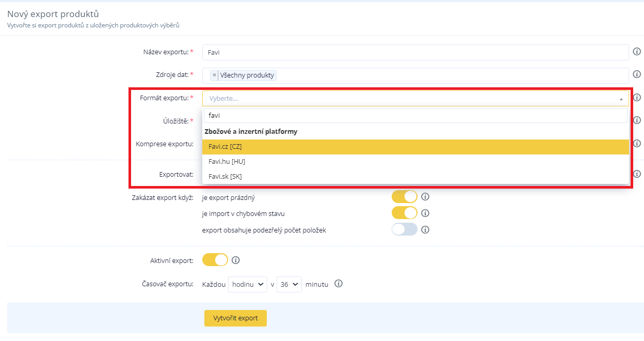Open the 'hodinu' interval dropdown
The width and height of the screenshot is (644, 341).
[x=248, y=284]
